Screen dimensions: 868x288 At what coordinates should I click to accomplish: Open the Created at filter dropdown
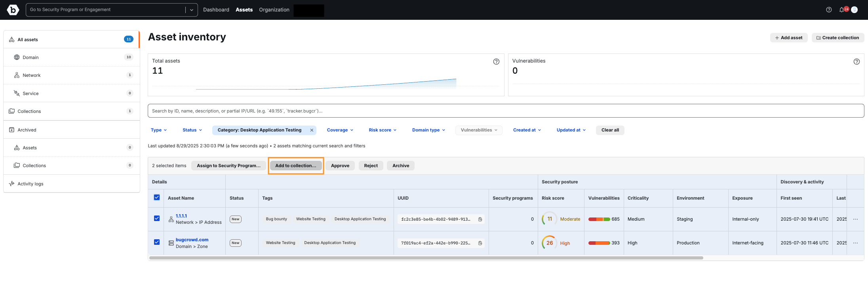pos(527,130)
